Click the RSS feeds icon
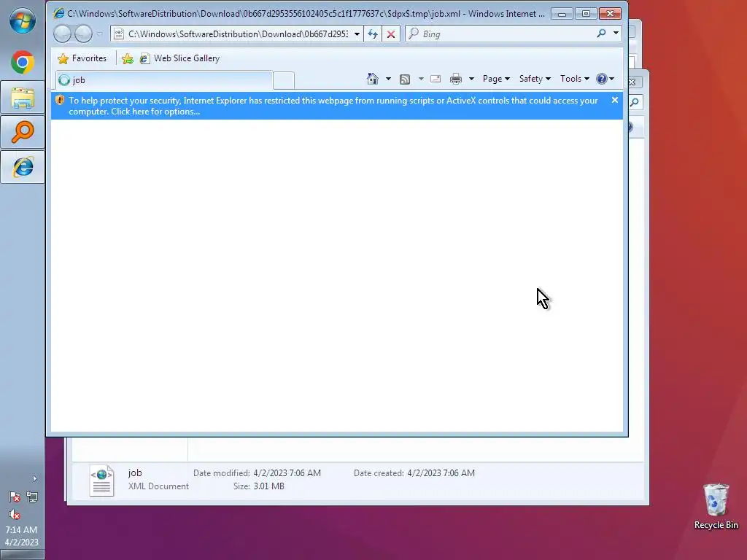Viewport: 747px width, 560px height. point(405,79)
